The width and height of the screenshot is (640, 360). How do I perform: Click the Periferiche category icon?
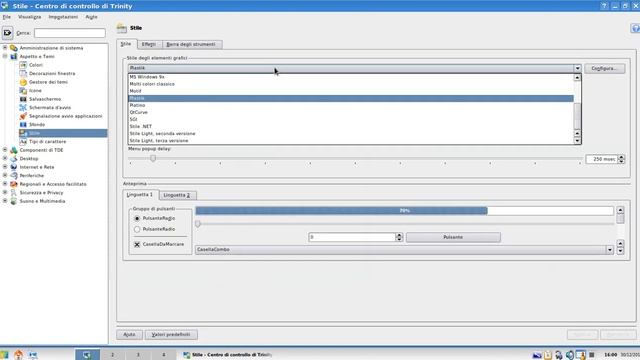pyautogui.click(x=14, y=176)
